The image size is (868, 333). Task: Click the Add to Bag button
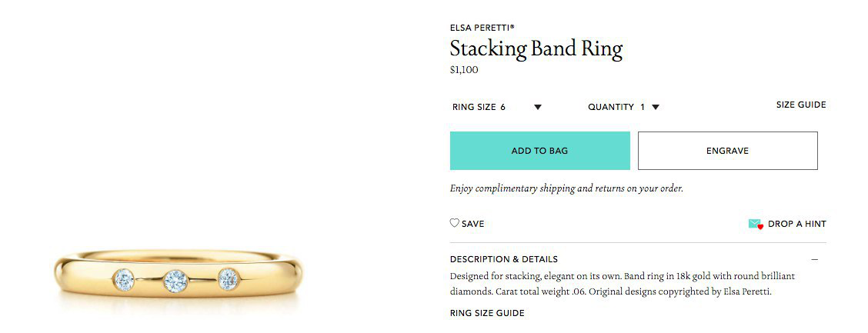click(539, 151)
